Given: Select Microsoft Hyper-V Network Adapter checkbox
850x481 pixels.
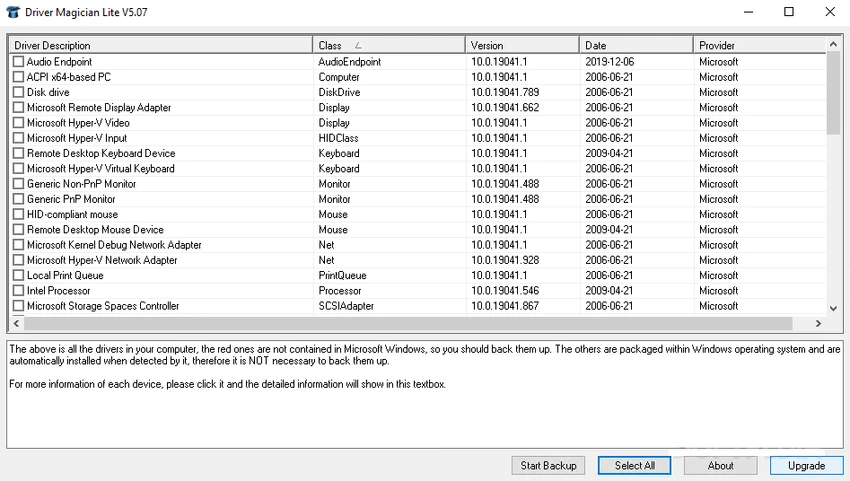Looking at the screenshot, I should pos(18,260).
